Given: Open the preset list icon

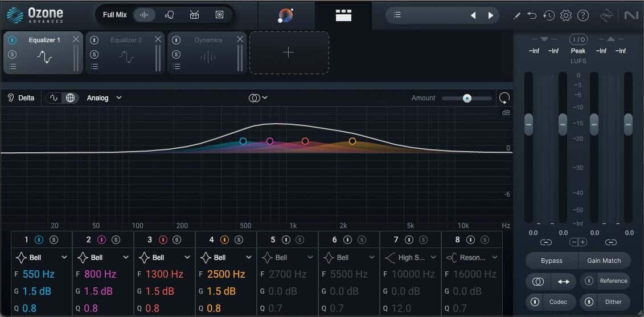Looking at the screenshot, I should click(x=397, y=15).
